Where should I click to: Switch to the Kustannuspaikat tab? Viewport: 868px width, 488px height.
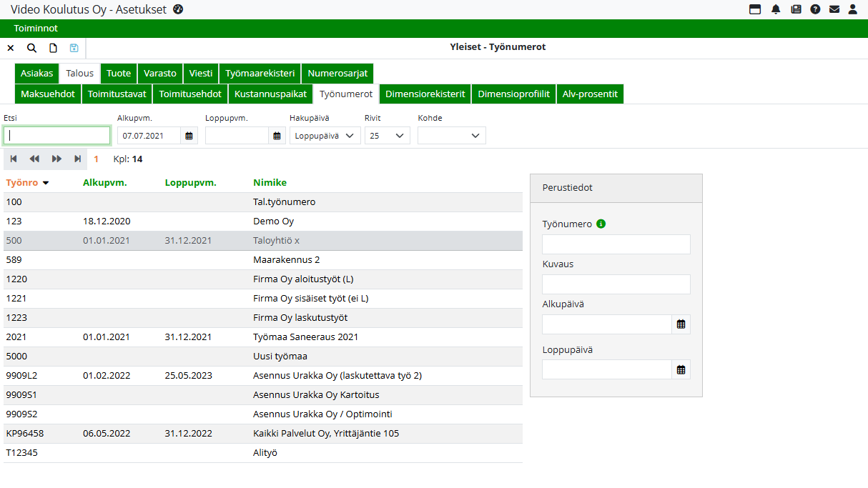click(270, 94)
